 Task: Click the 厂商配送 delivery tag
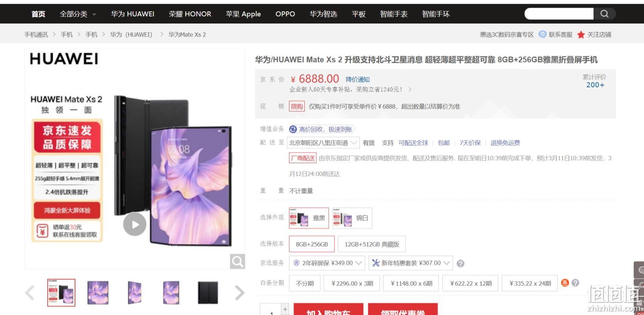coord(303,158)
